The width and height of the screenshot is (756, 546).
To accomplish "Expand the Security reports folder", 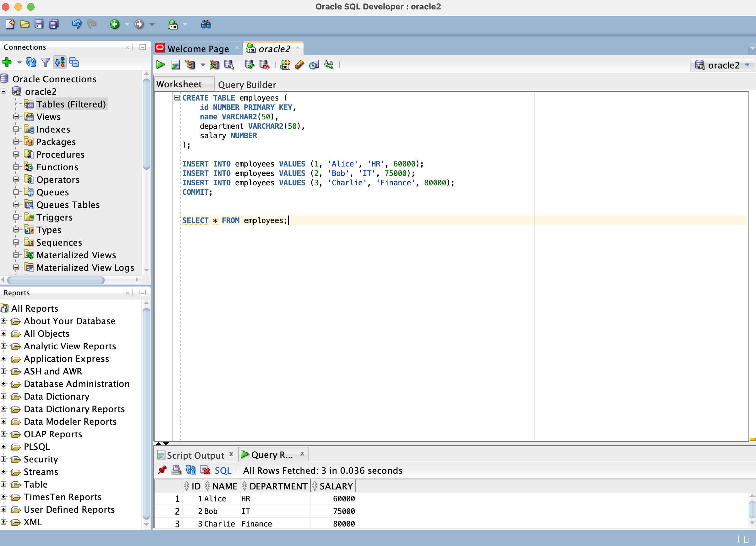I will (4, 459).
